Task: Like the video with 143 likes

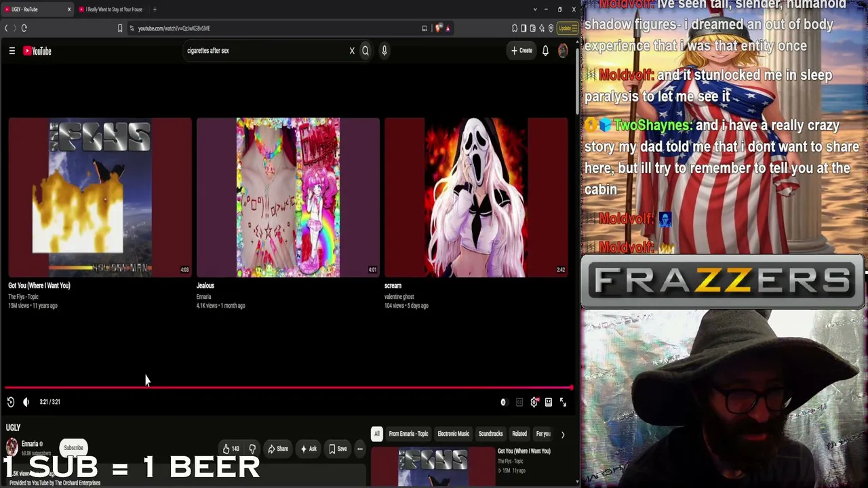Action: tap(231, 449)
